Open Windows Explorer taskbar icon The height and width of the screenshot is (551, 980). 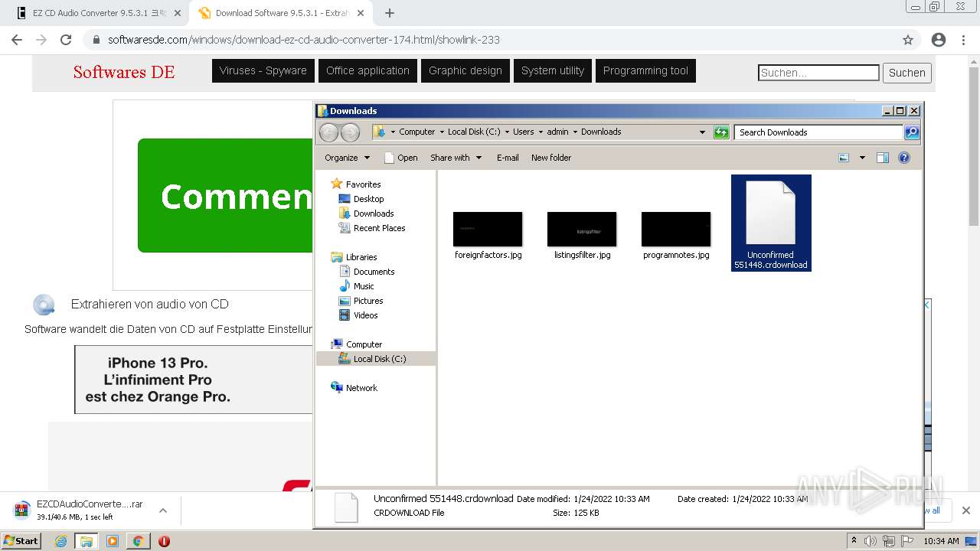pyautogui.click(x=86, y=541)
